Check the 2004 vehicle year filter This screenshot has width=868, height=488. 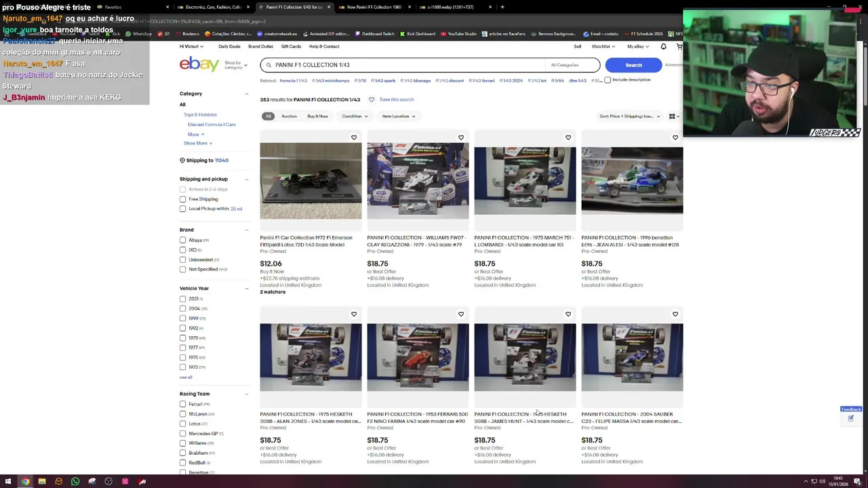pyautogui.click(x=182, y=308)
